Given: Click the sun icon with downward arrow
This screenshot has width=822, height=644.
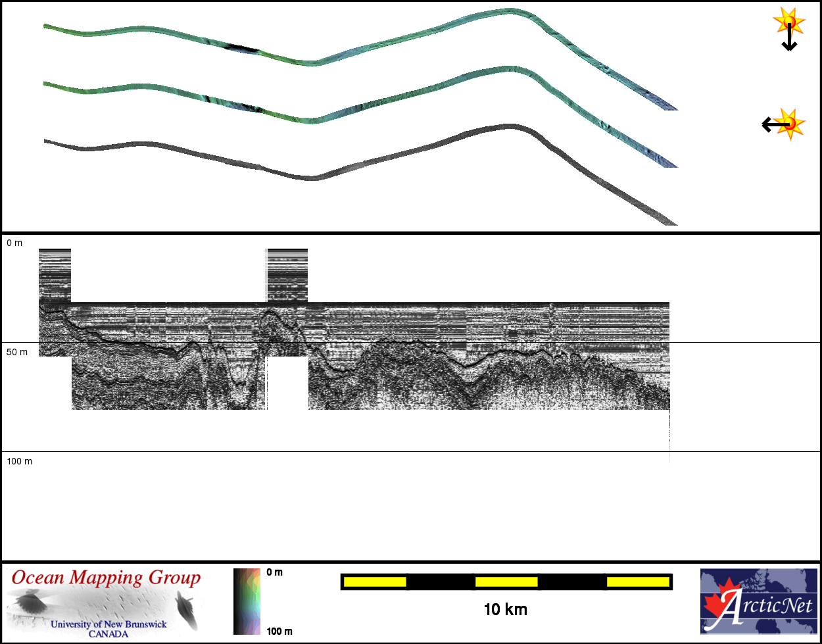Looking at the screenshot, I should coord(788,29).
